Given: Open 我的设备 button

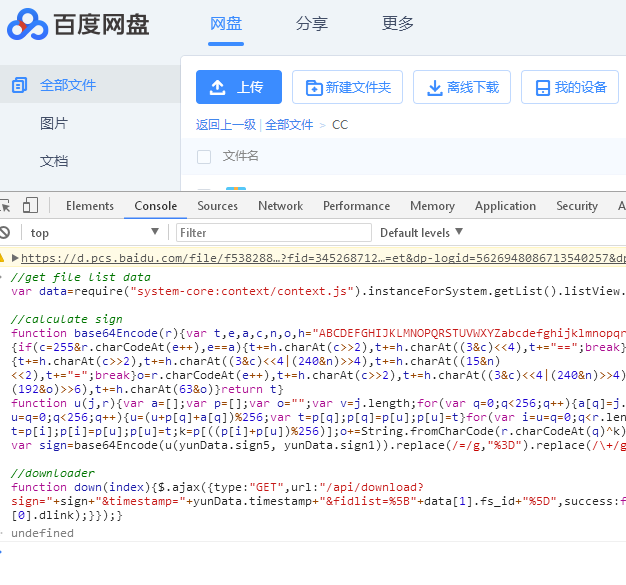Looking at the screenshot, I should click(570, 87).
